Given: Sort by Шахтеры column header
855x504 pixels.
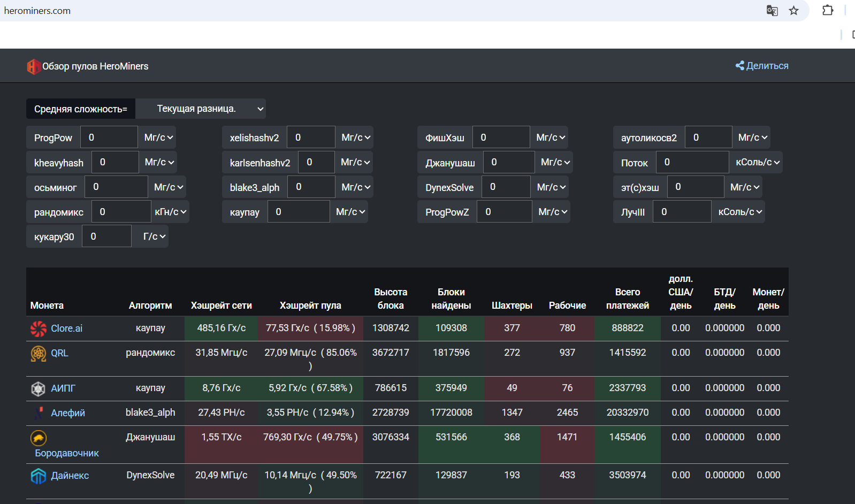Looking at the screenshot, I should point(512,306).
